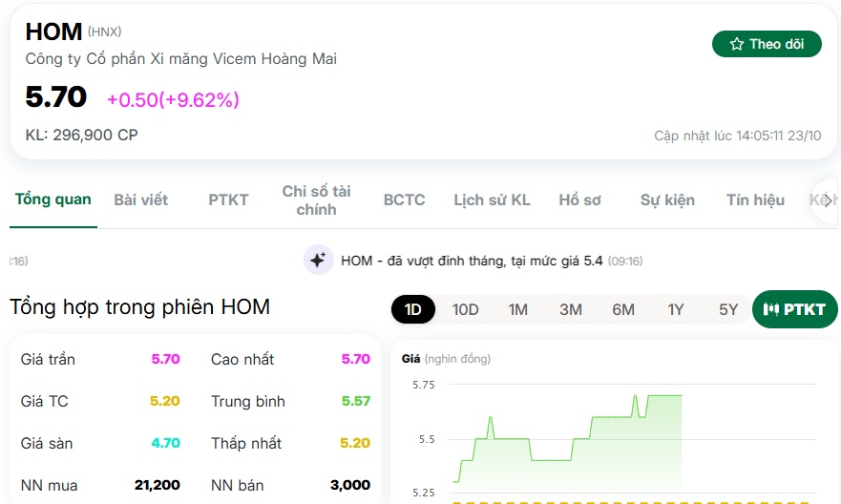Click the Giá sàn value 4.70
The height and width of the screenshot is (504, 841).
point(165,443)
